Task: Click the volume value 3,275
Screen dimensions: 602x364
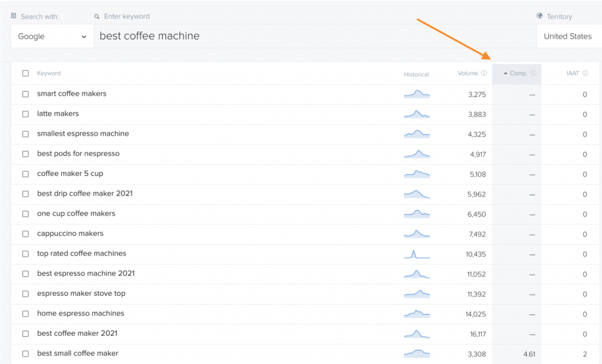Action: click(x=477, y=95)
